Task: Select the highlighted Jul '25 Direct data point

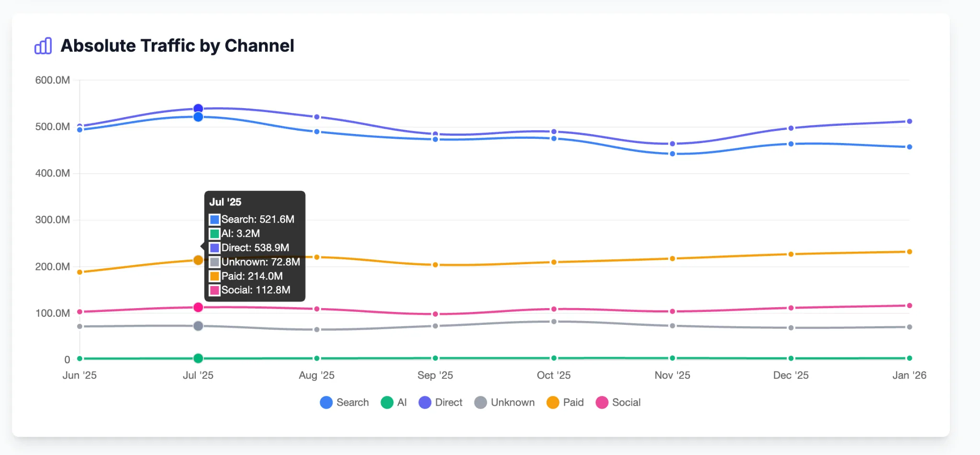Action: (x=198, y=108)
